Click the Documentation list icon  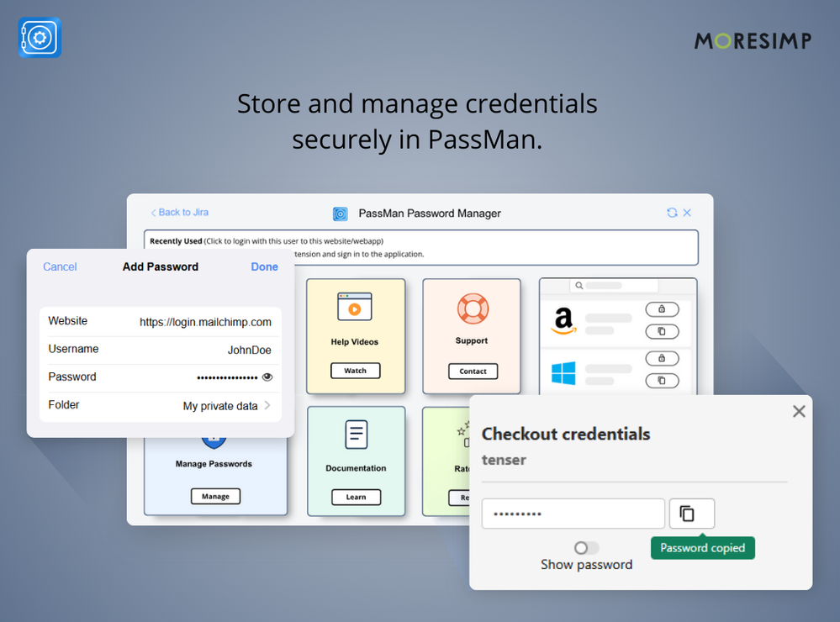click(356, 431)
